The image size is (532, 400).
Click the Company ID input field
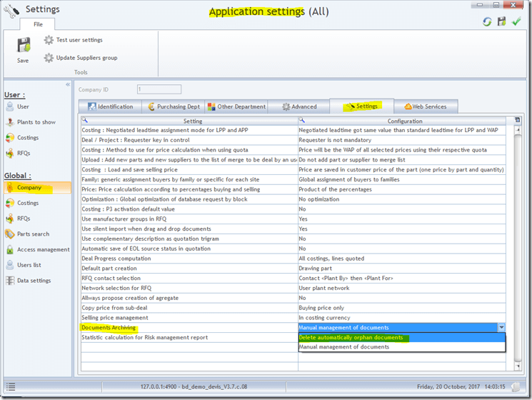[159, 89]
